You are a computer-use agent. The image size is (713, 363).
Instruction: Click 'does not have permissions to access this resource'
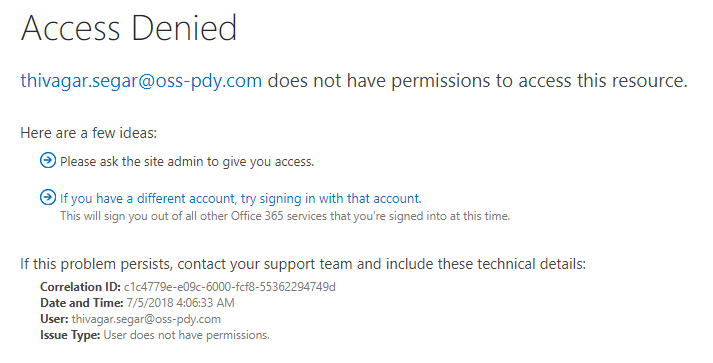pos(477,81)
